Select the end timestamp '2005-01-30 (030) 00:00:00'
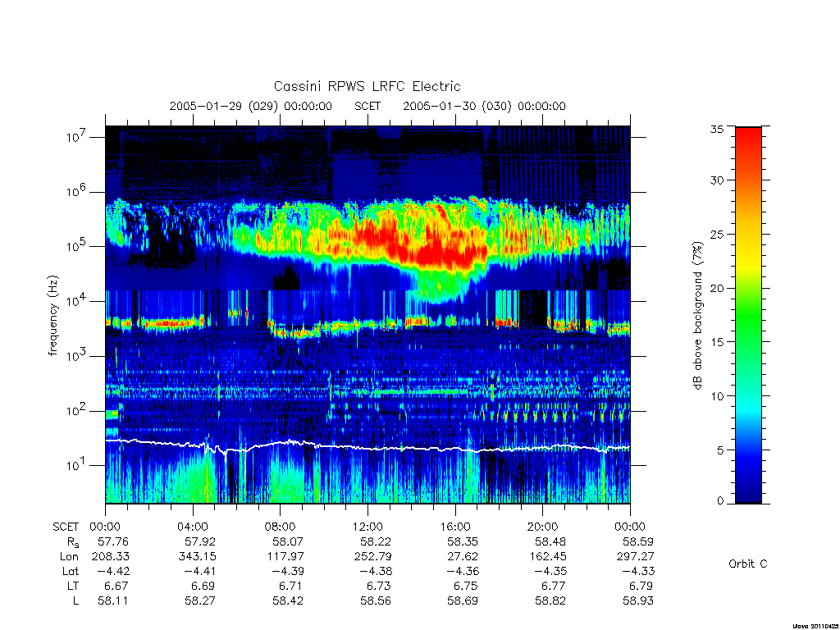 pos(484,106)
